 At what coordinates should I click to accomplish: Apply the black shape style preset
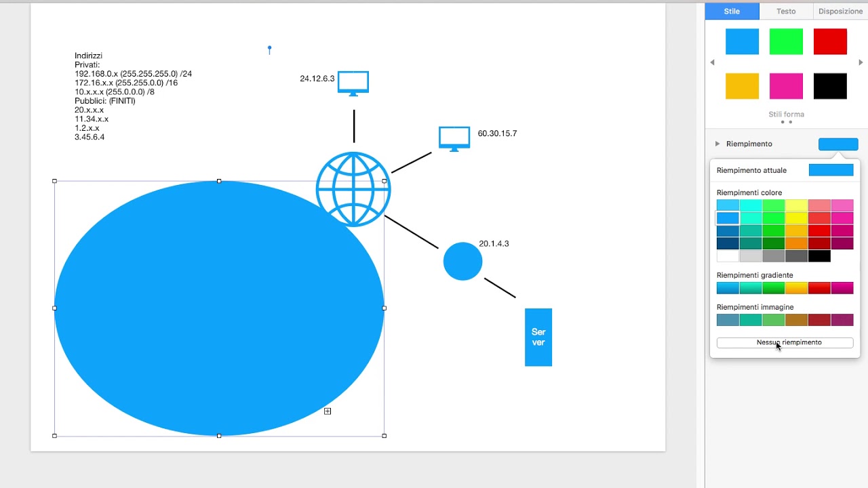(830, 86)
